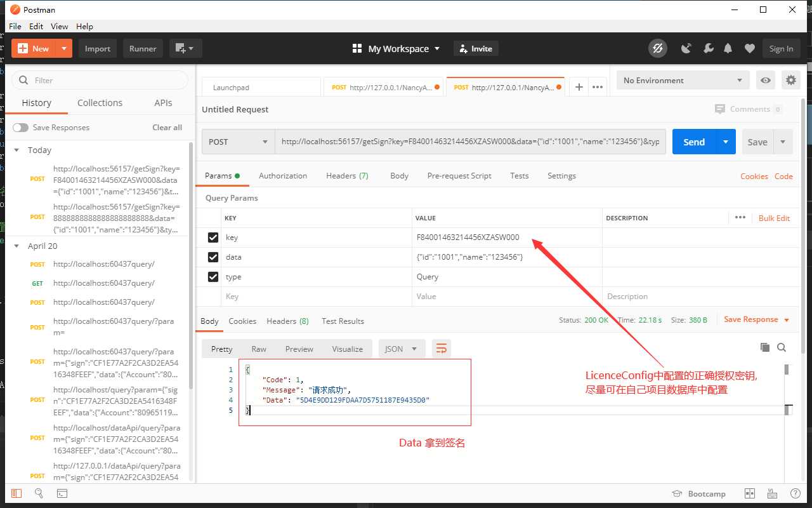Viewport: 812px width, 508px height.
Task: Switch to the APIs sidebar tab
Action: click(x=163, y=103)
